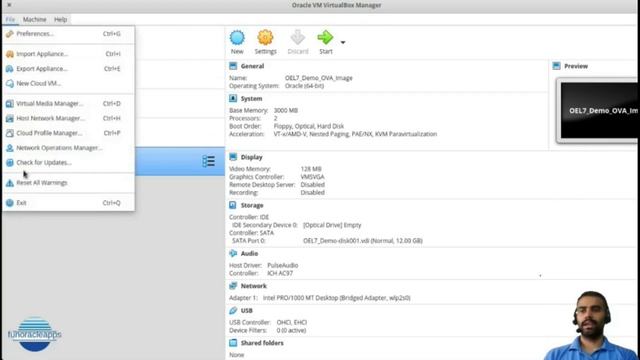640x360 pixels.
Task: Open the System section header link
Action: (251, 99)
